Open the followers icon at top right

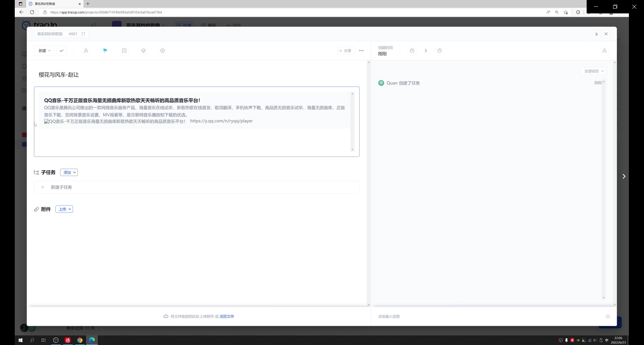click(604, 51)
